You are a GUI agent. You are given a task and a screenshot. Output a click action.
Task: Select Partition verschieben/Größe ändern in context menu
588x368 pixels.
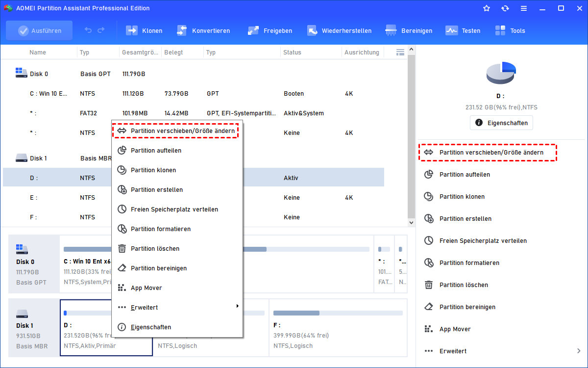click(176, 131)
